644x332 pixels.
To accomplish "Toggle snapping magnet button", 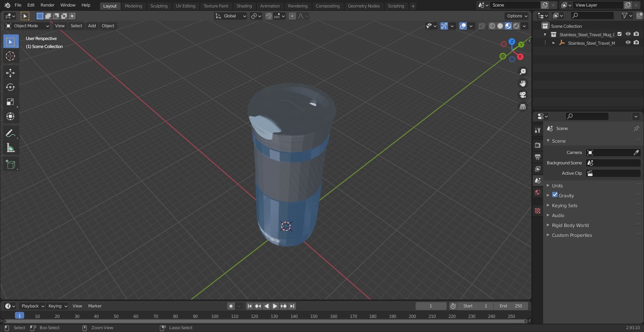I will point(269,16).
